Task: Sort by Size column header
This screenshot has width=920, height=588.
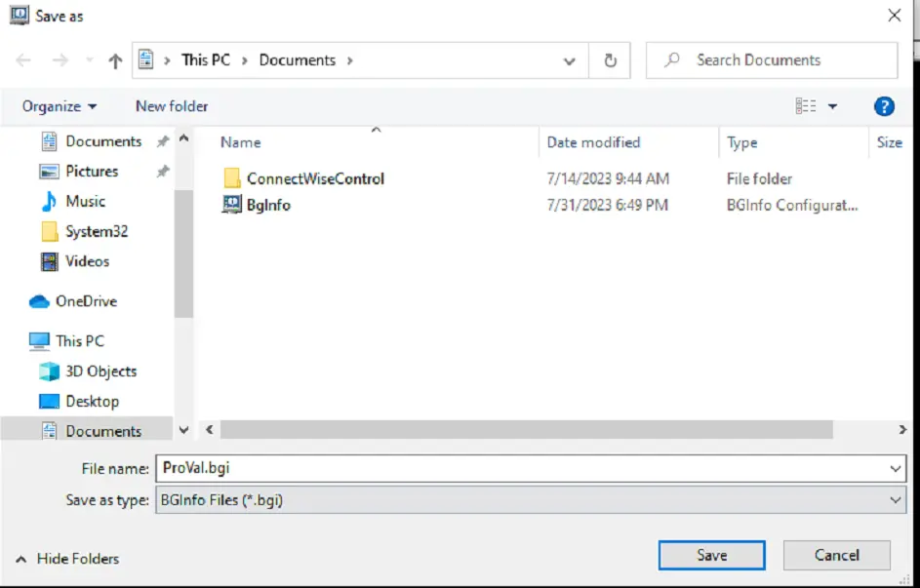Action: coord(889,142)
